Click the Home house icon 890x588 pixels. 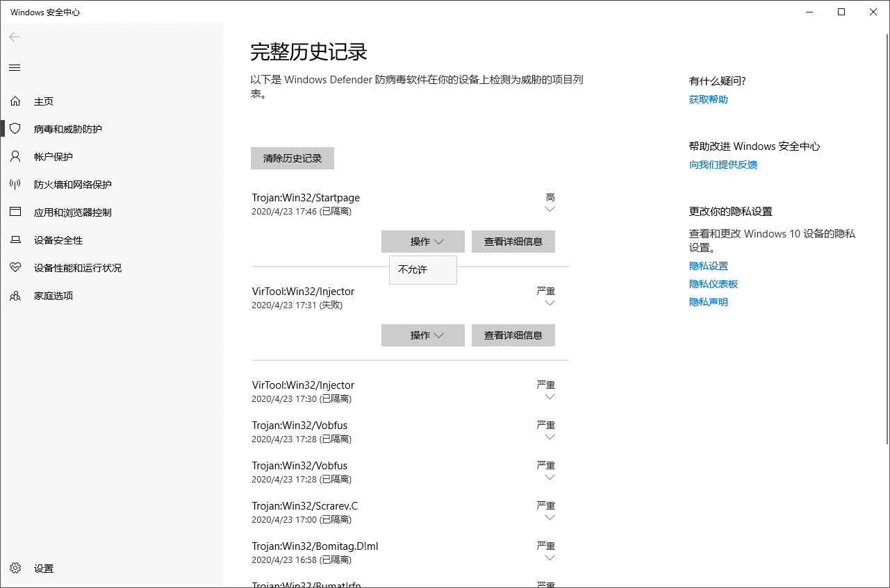(x=15, y=101)
